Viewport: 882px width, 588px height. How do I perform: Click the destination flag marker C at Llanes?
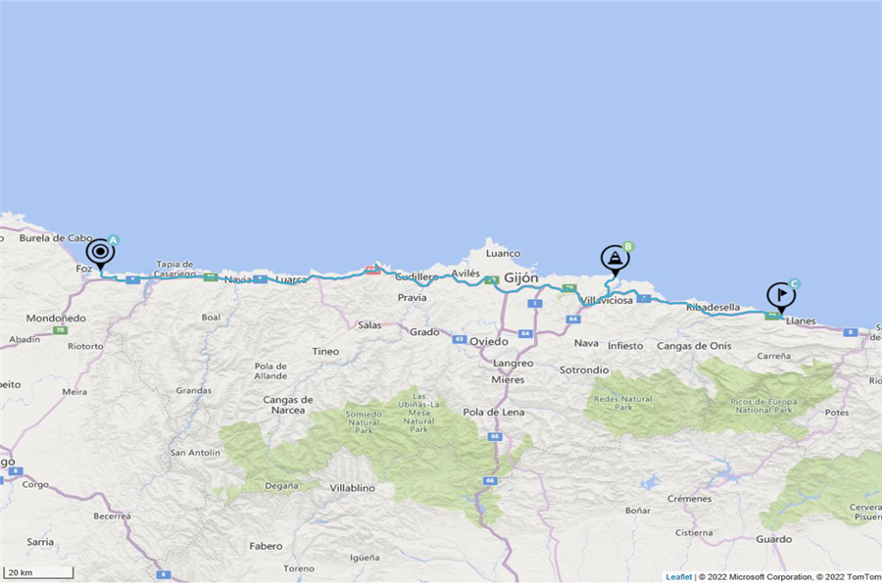pyautogui.click(x=781, y=297)
